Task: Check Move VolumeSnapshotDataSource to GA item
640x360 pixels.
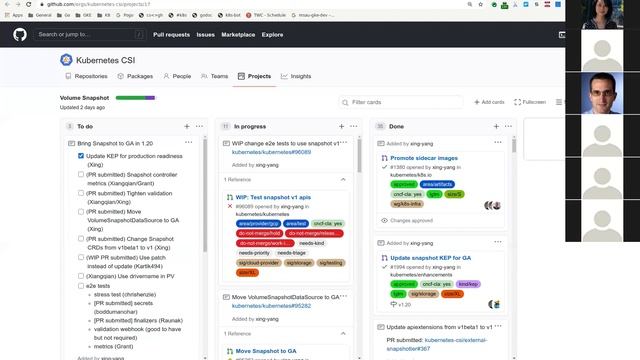Action: click(x=81, y=211)
